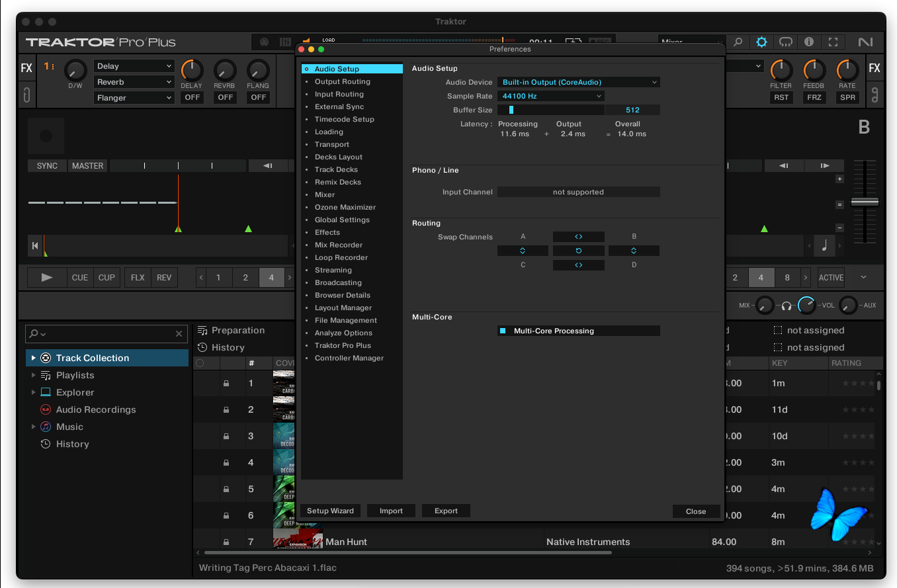Toggle fullscreen mode icon in header
Screen dimensions: 897x588
pyautogui.click(x=833, y=42)
